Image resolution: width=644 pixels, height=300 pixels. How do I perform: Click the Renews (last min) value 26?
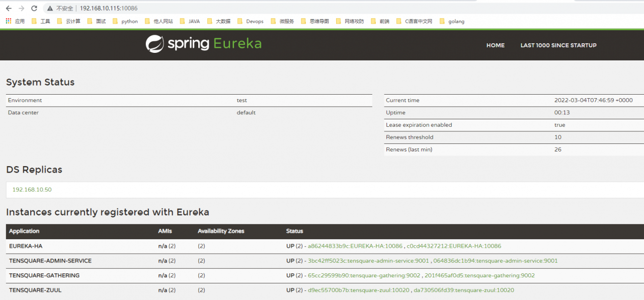click(558, 149)
